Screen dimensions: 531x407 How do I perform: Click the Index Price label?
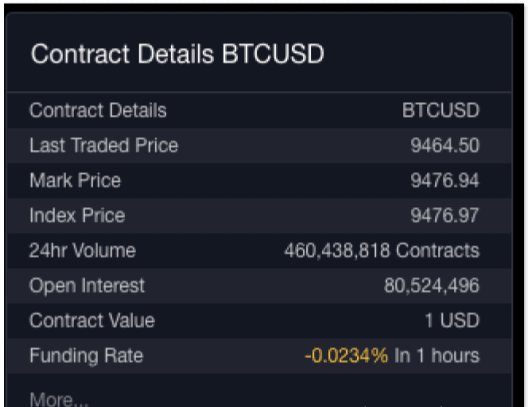click(77, 215)
